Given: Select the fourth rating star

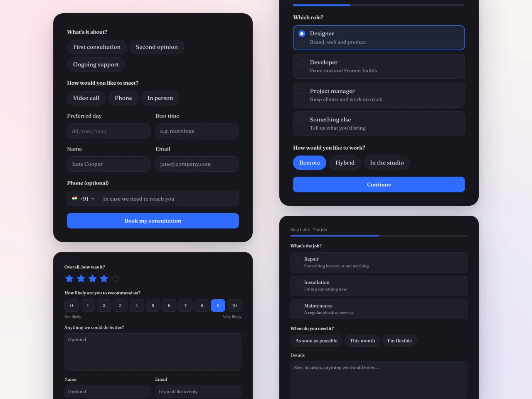Looking at the screenshot, I should [x=104, y=278].
